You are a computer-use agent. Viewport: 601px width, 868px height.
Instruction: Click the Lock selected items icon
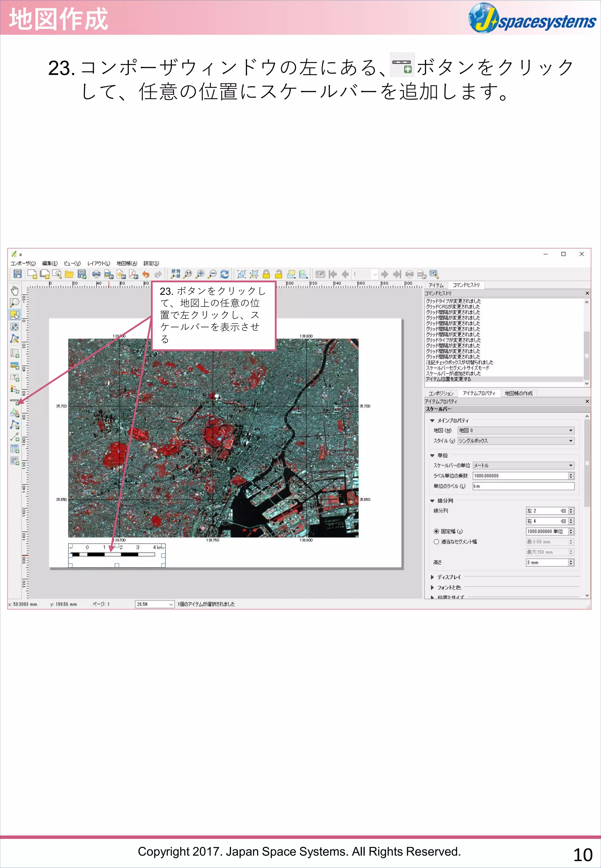266,274
